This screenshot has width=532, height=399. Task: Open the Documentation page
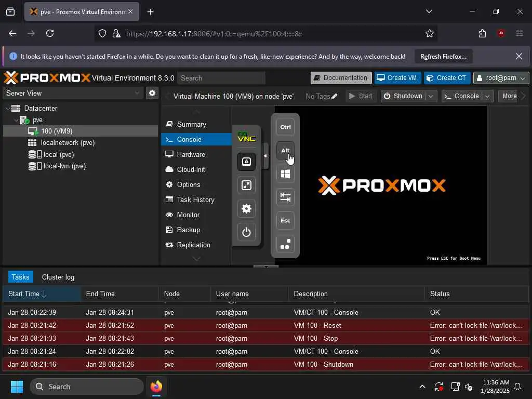pyautogui.click(x=341, y=78)
